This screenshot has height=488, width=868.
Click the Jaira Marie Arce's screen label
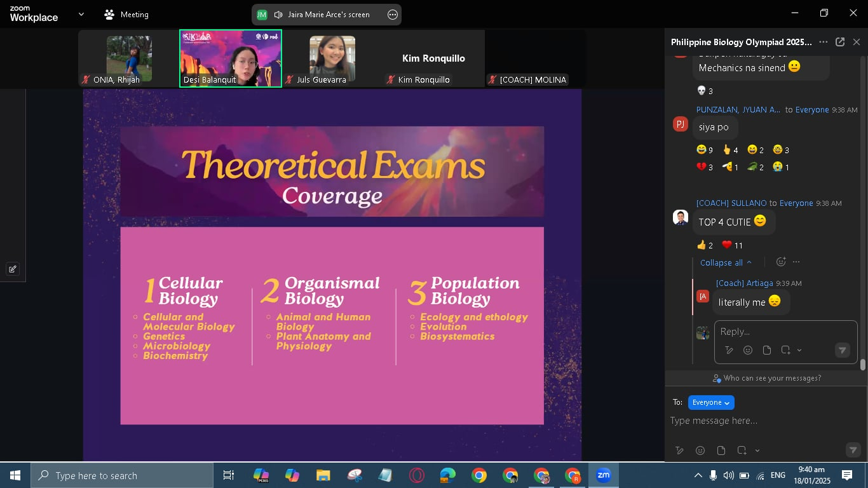click(x=329, y=15)
